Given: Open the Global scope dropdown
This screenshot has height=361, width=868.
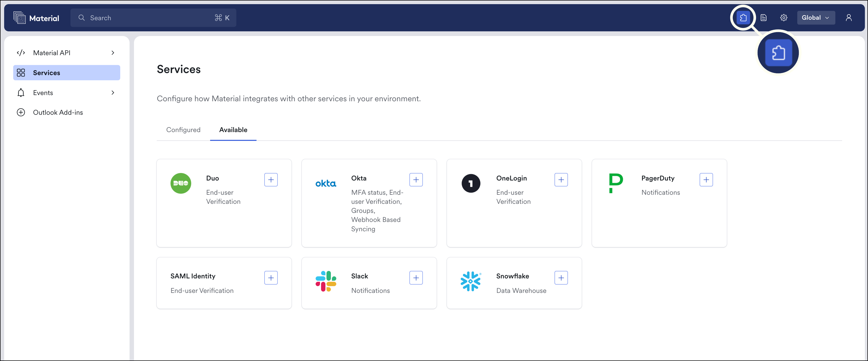Looking at the screenshot, I should 816,18.
